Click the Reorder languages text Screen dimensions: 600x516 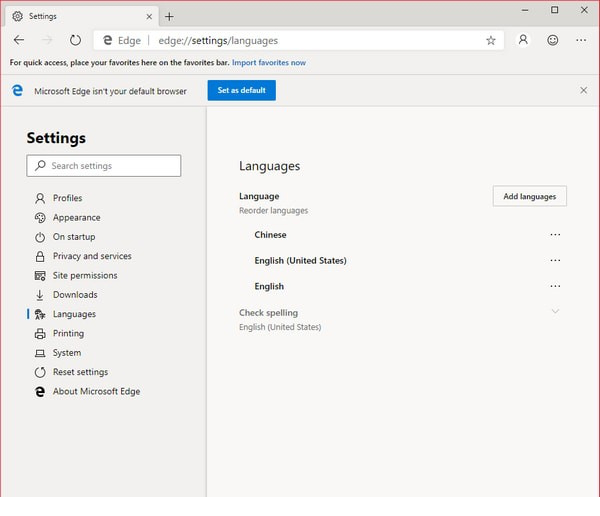point(273,211)
